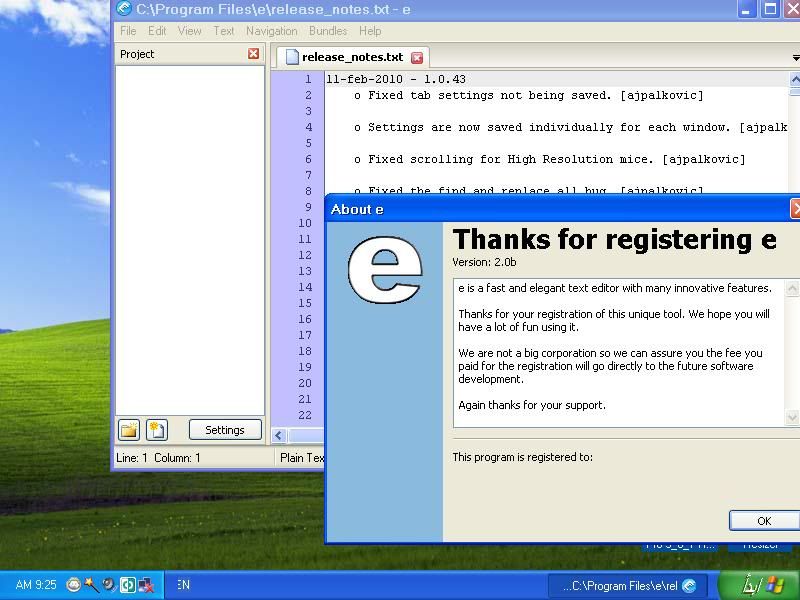Click the "11-feb-2010 - 1.0.43" line in the editor
The width and height of the screenshot is (800, 600).
coord(396,79)
